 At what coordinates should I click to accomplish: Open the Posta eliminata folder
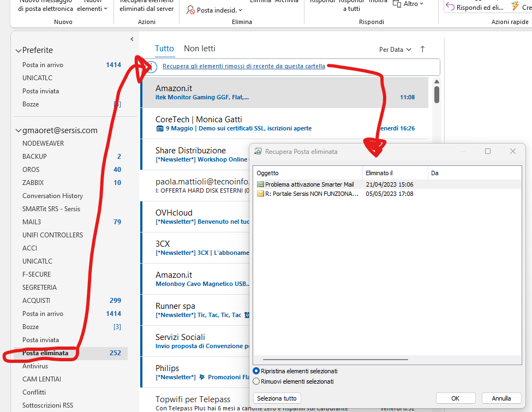tap(71, 353)
